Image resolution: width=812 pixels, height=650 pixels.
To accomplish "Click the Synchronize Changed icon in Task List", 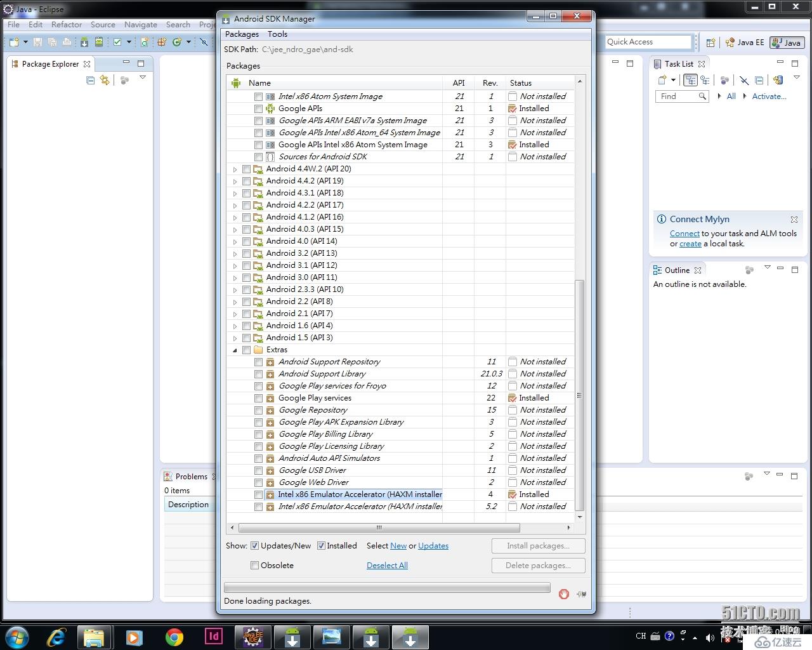I will click(778, 80).
